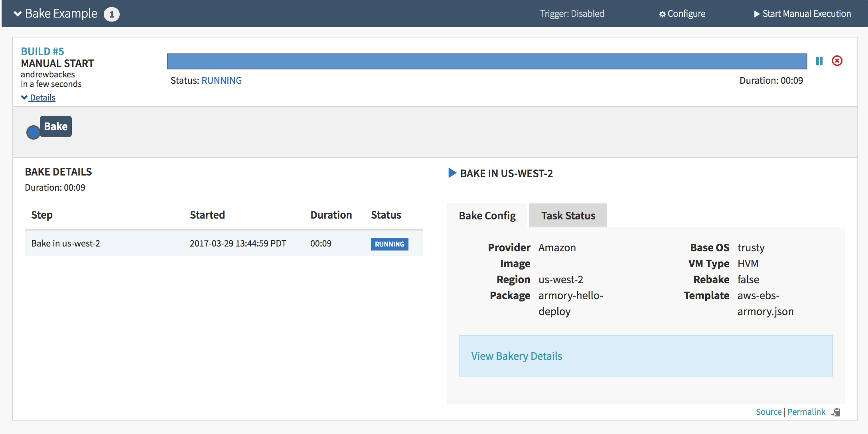The height and width of the screenshot is (434, 868).
Task: Open the Permalink link
Action: click(x=806, y=412)
